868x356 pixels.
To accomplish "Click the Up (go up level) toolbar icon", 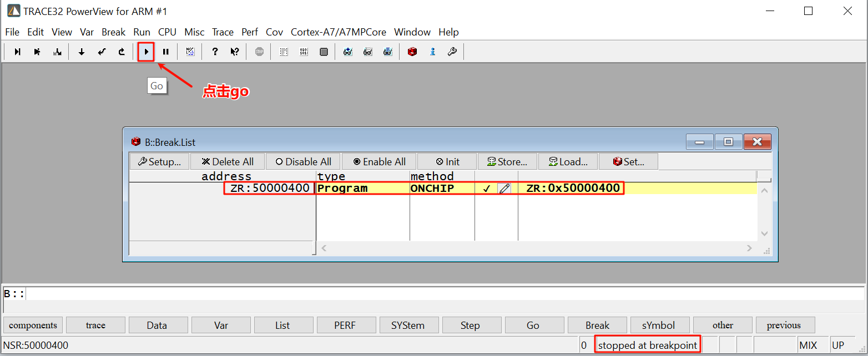I will click(x=122, y=52).
